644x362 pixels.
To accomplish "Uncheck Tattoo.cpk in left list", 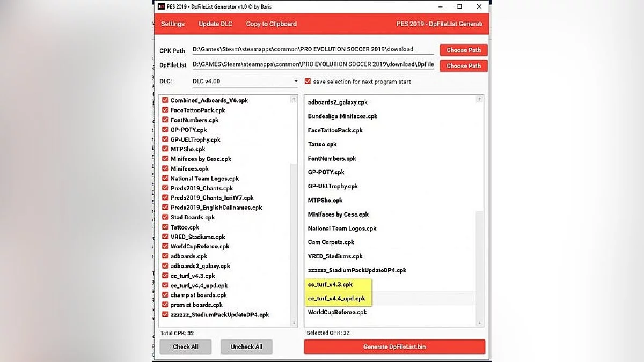I will click(x=165, y=227).
